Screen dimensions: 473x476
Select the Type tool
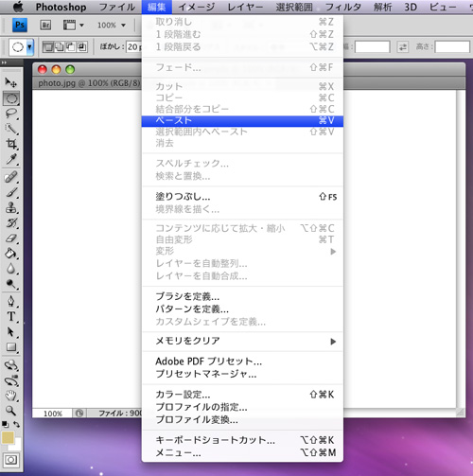click(x=11, y=316)
